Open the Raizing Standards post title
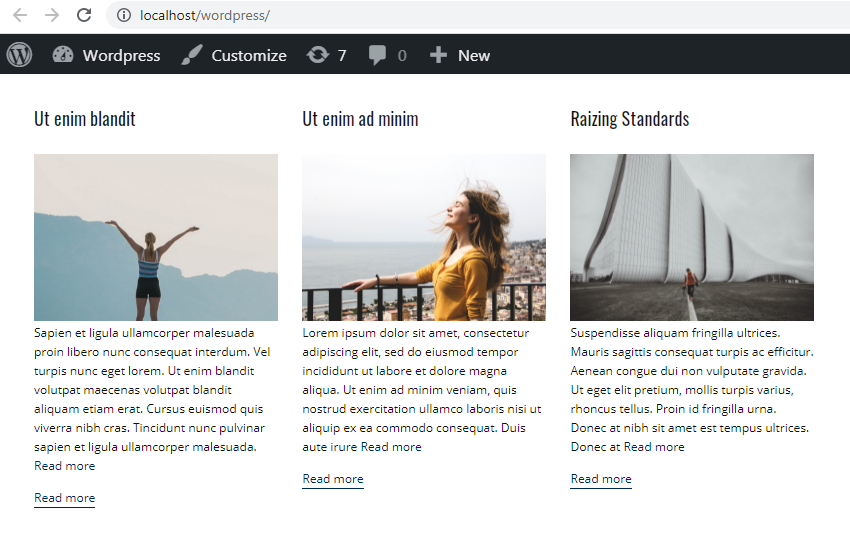Image resolution: width=850 pixels, height=535 pixels. pyautogui.click(x=629, y=119)
